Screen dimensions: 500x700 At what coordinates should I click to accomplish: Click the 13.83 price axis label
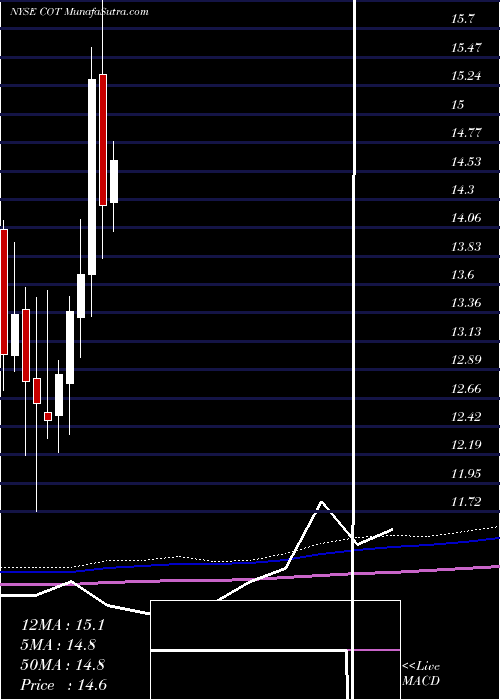click(467, 246)
